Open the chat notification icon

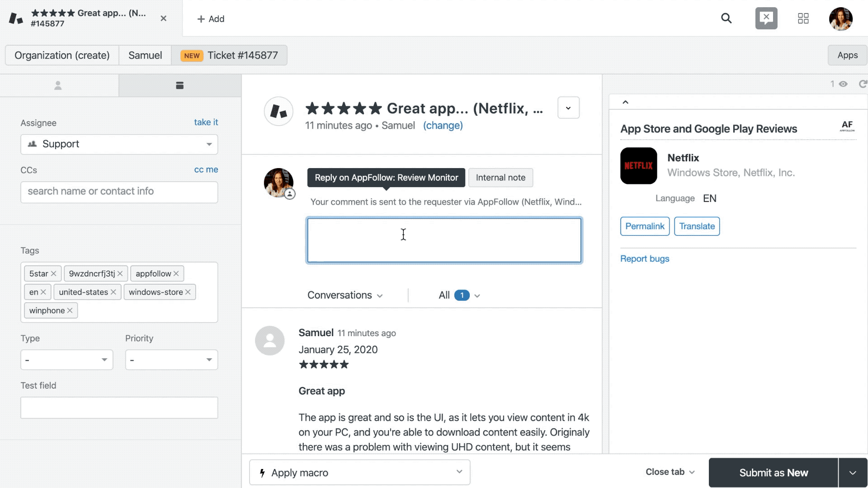(766, 19)
